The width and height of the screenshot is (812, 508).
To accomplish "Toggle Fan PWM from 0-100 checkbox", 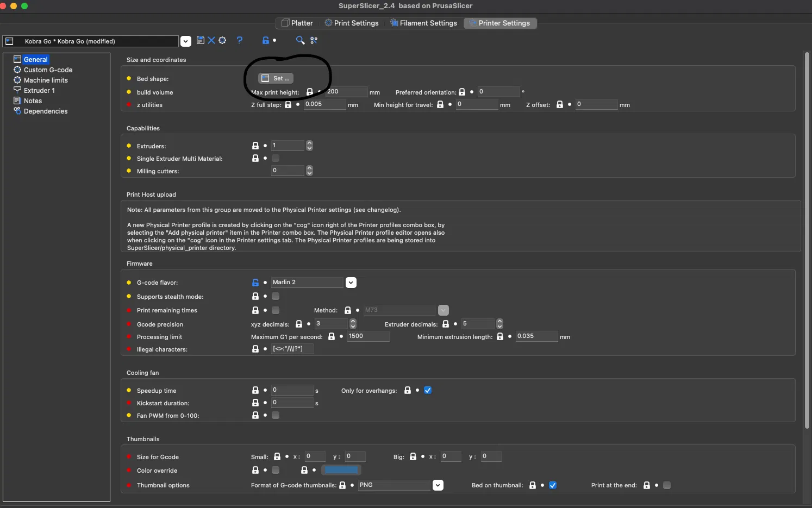I will point(276,415).
